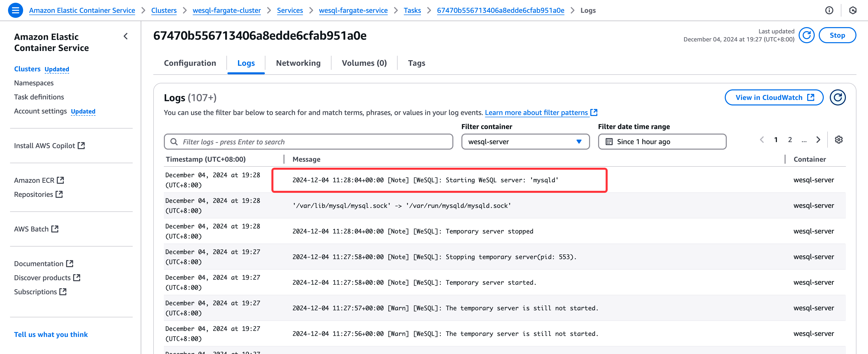The image size is (868, 354).
Task: Open Amazon Elastic Container Service breadcrumb
Action: 82,11
